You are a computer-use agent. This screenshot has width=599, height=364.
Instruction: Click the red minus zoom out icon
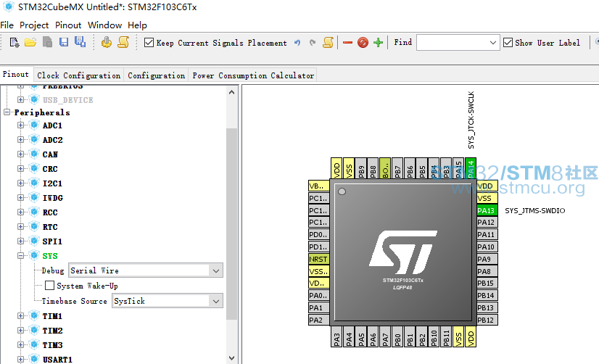[347, 43]
